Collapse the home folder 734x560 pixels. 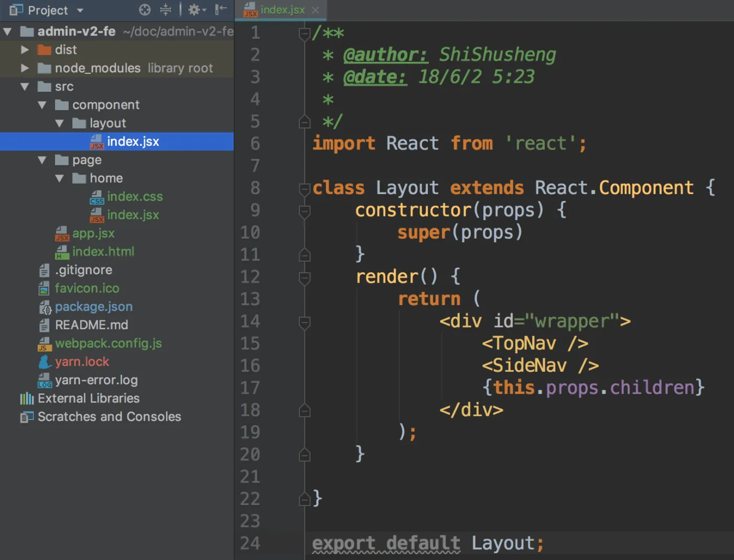point(59,178)
